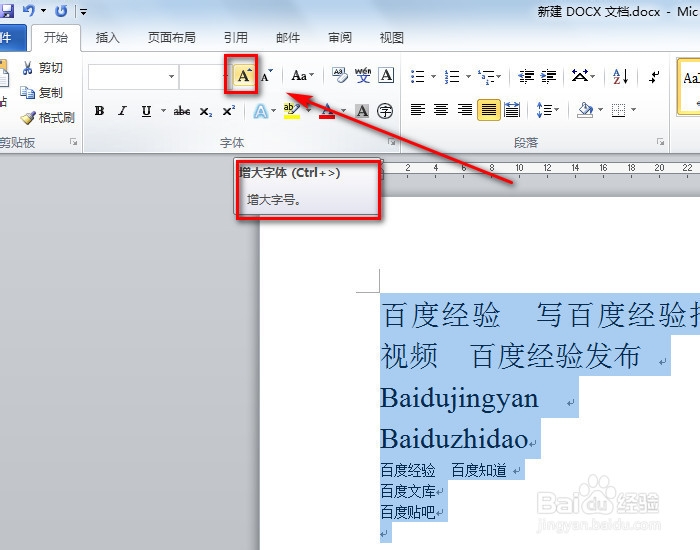
Task: Click the 百度文库 text line
Action: point(408,491)
